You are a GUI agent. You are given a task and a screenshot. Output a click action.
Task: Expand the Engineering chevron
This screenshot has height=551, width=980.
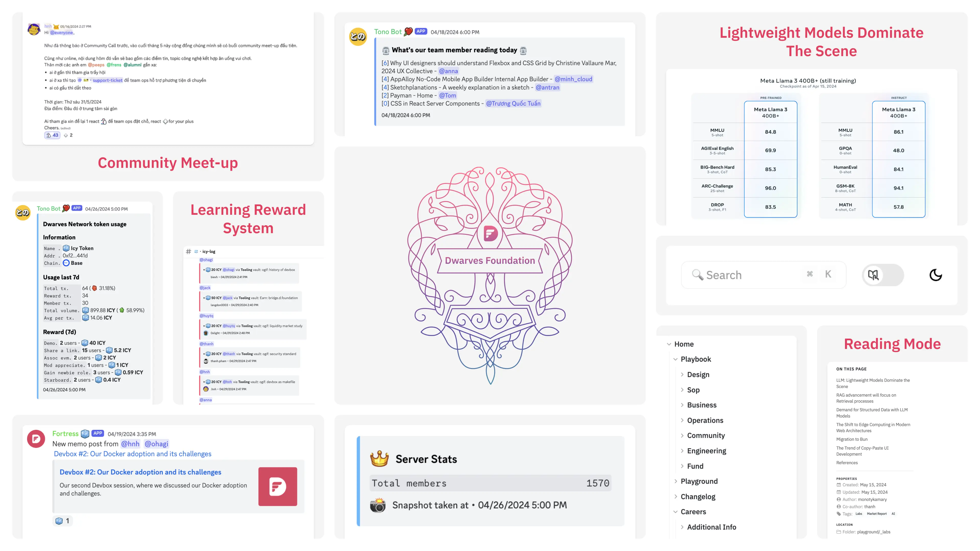(682, 450)
